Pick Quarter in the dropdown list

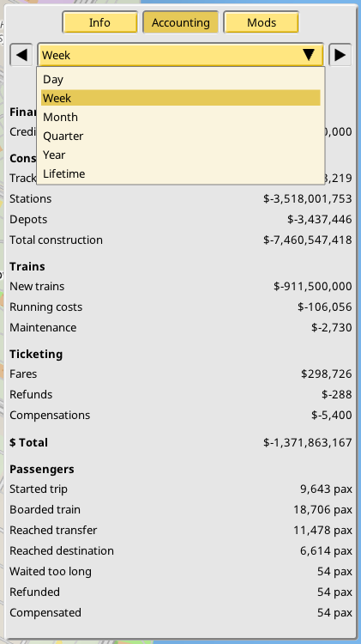tap(180, 136)
